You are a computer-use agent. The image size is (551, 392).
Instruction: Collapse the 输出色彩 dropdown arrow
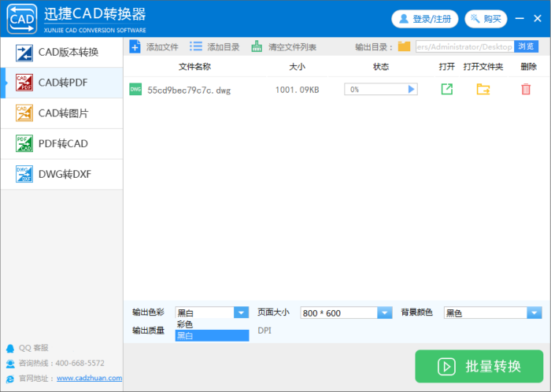point(241,312)
